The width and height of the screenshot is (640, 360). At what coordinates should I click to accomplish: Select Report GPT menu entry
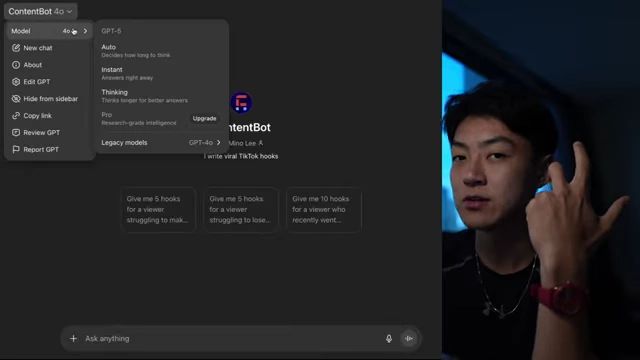click(x=49, y=149)
